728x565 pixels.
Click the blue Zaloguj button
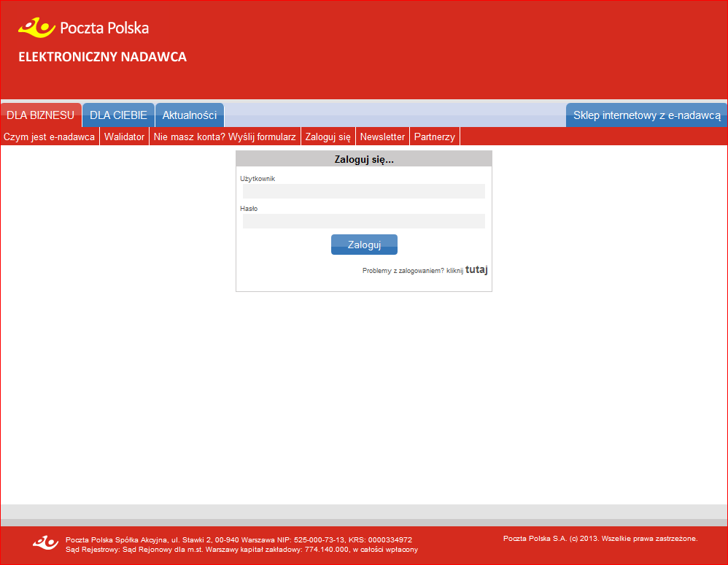pos(364,245)
